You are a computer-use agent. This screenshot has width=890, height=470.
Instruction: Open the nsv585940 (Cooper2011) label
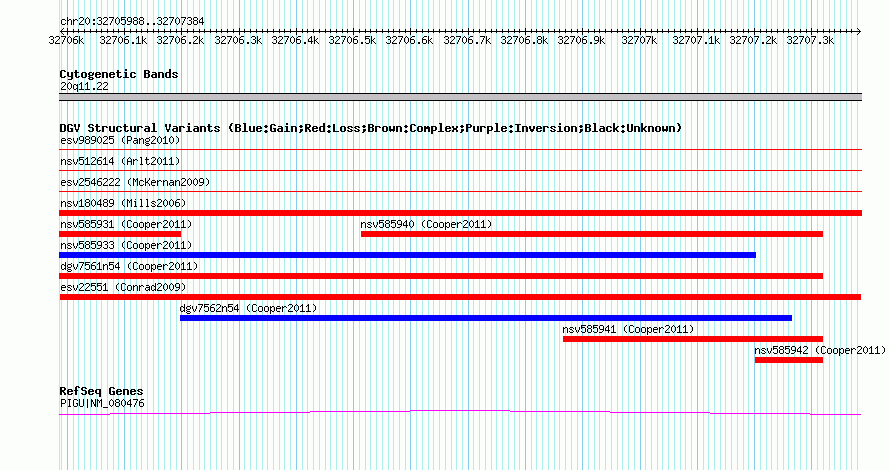[426, 224]
